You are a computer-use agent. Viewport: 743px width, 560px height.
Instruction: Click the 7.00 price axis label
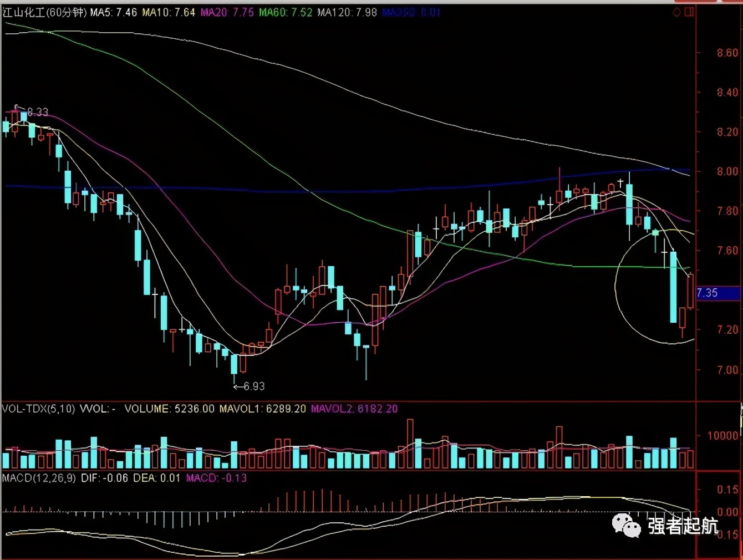click(727, 370)
